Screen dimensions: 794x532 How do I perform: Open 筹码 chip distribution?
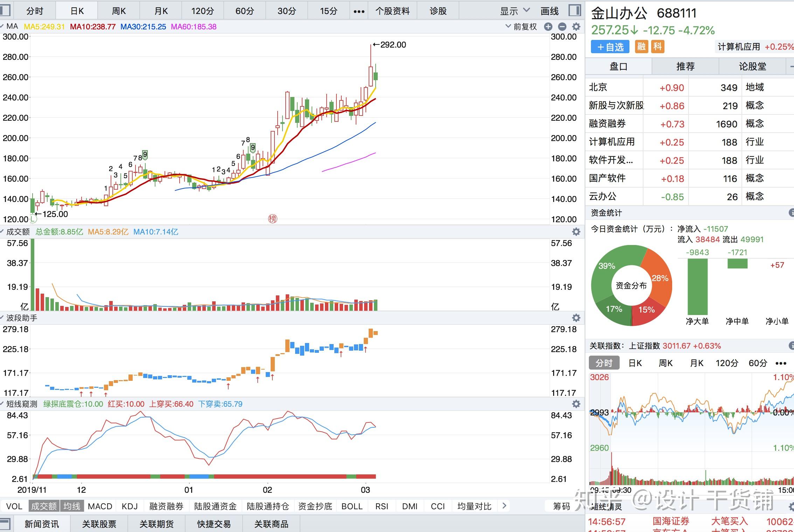(561, 506)
